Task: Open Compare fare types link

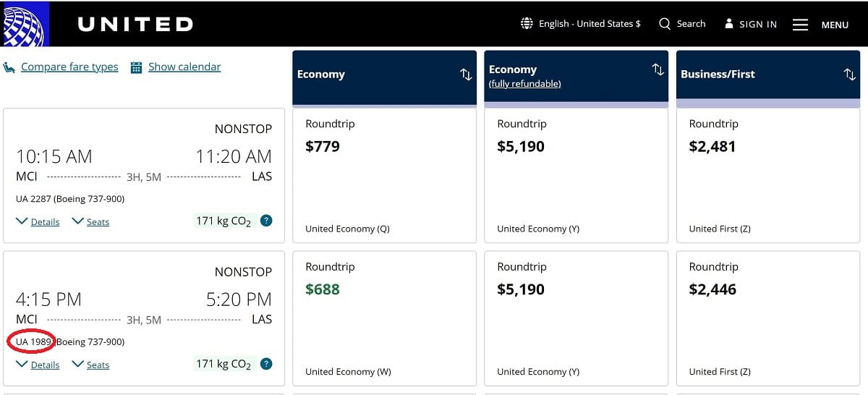Action: click(69, 67)
